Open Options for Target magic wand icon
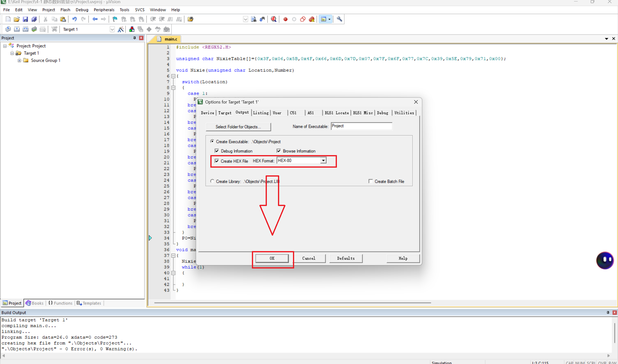 tap(121, 29)
